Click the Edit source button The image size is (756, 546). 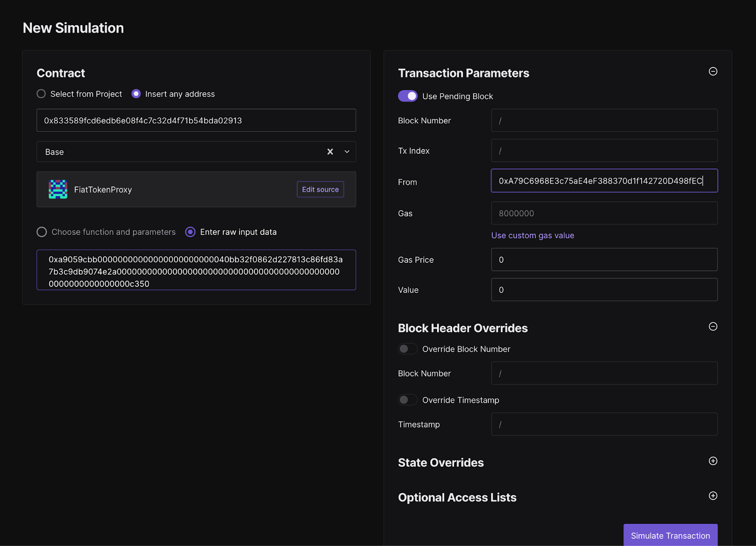point(320,190)
